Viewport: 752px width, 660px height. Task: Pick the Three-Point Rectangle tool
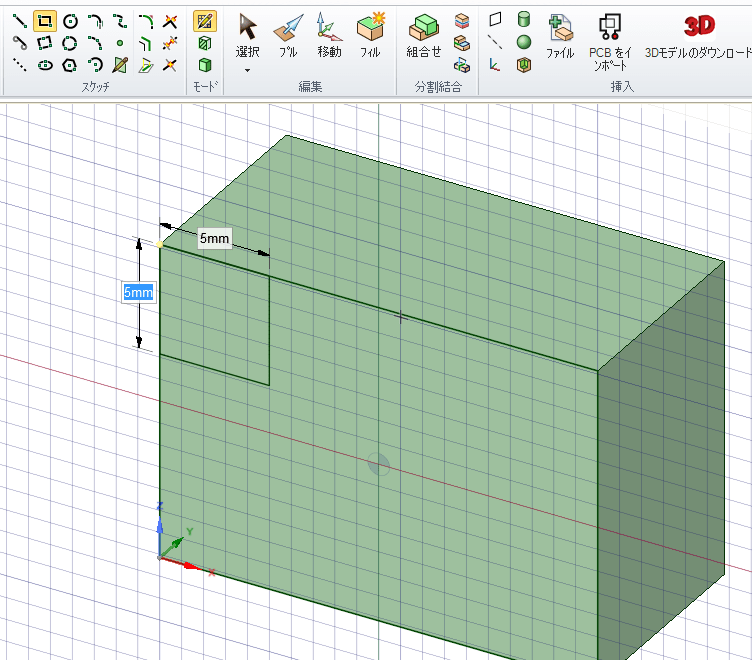45,43
